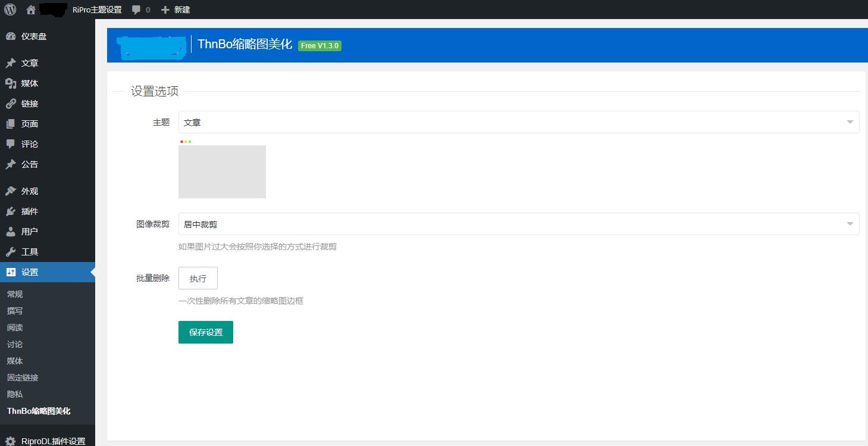Open comments bubble in admin bar
Image resolution: width=868 pixels, height=446 pixels.
pyautogui.click(x=136, y=10)
